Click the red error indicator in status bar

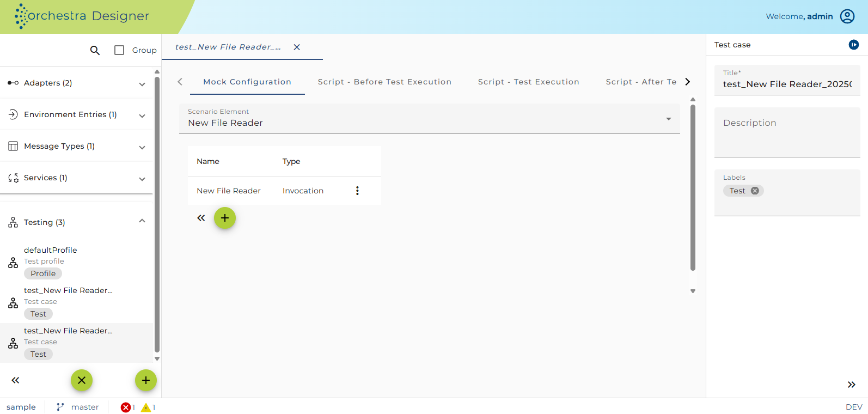pos(127,407)
